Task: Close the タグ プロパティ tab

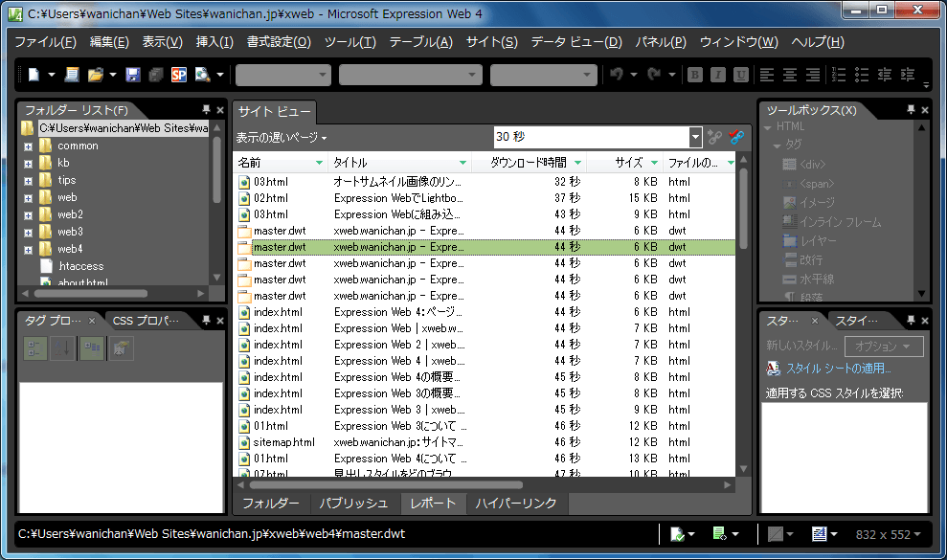Action: (x=92, y=321)
